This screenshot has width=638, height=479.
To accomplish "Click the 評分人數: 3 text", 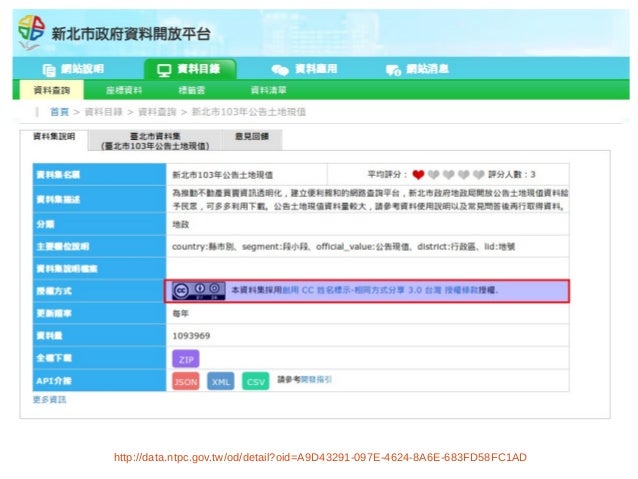I will click(512, 175).
